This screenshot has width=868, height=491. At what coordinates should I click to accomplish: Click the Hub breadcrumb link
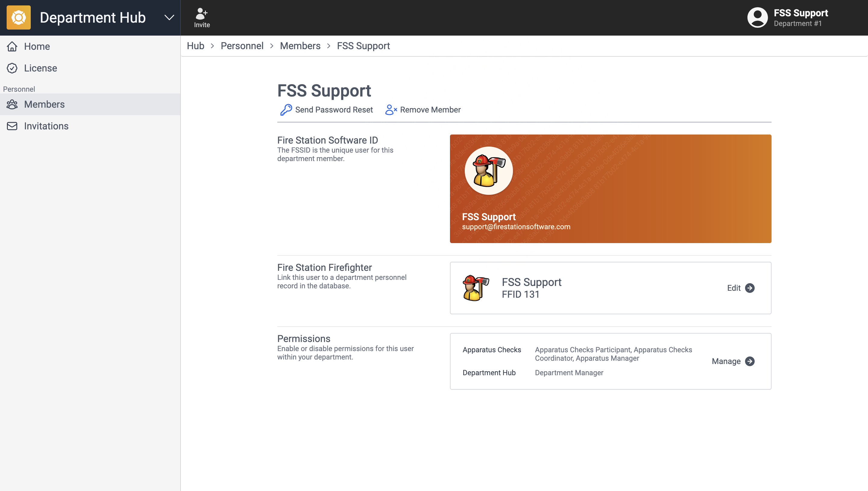(x=195, y=46)
